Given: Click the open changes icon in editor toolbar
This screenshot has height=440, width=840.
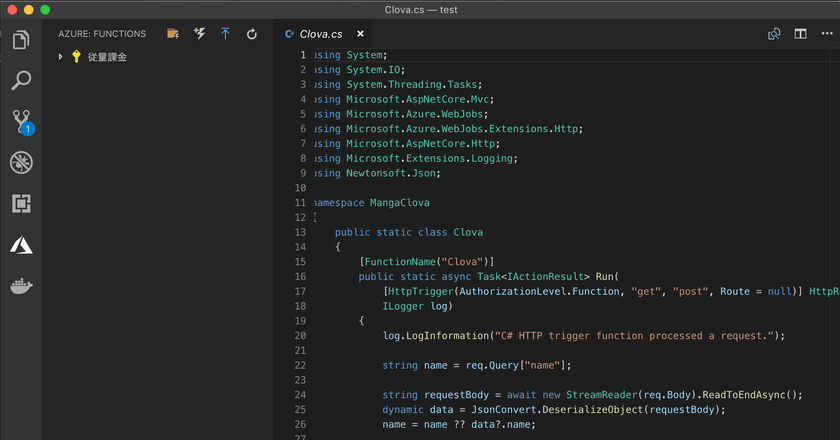Looking at the screenshot, I should click(774, 34).
